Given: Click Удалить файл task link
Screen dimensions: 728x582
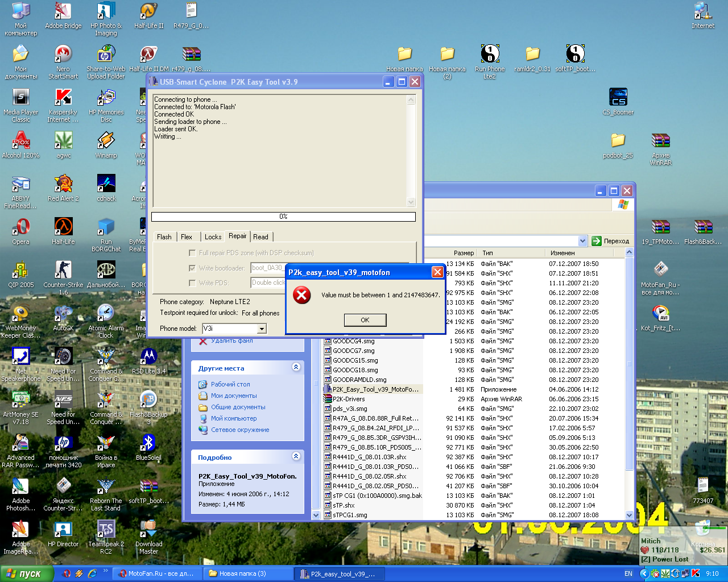Looking at the screenshot, I should [x=231, y=340].
